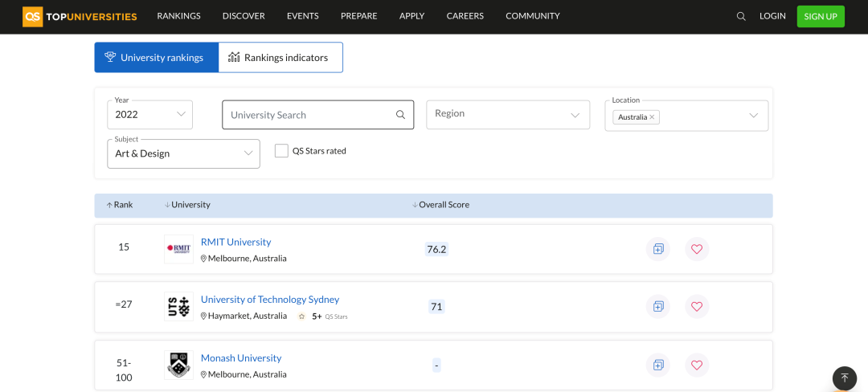Open the APPLY menu
The height and width of the screenshot is (392, 868).
coord(411,16)
